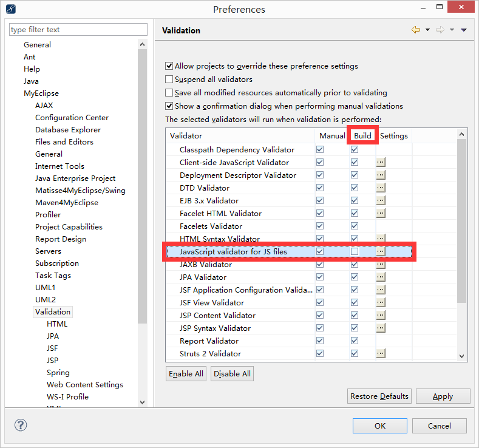The width and height of the screenshot is (479, 448).
Task: Apply the validation preferences
Action: 443,396
